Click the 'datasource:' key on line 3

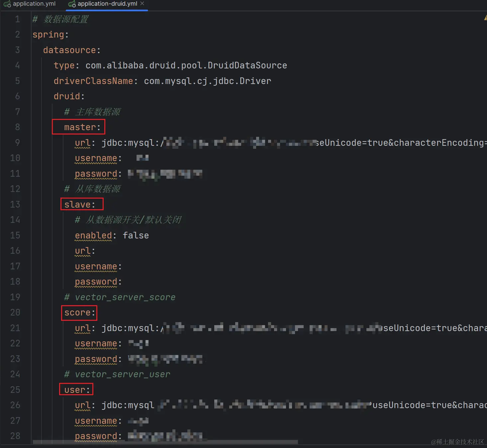pyautogui.click(x=72, y=50)
